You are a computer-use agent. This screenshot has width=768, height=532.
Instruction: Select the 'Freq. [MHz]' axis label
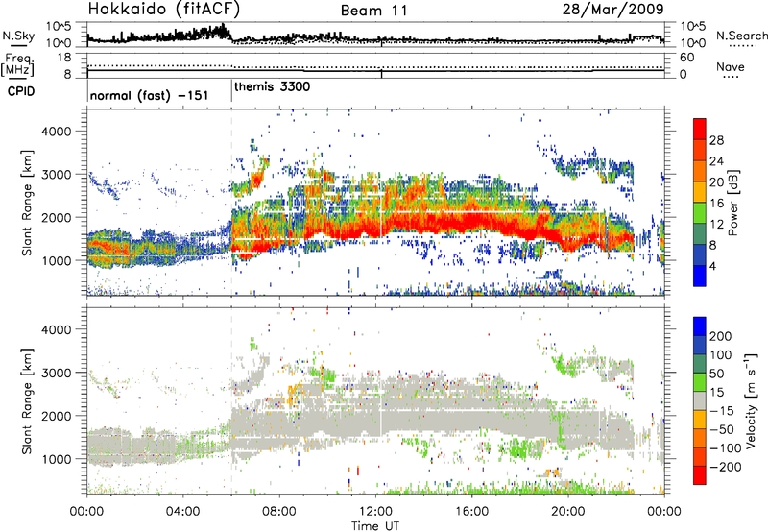(18, 64)
